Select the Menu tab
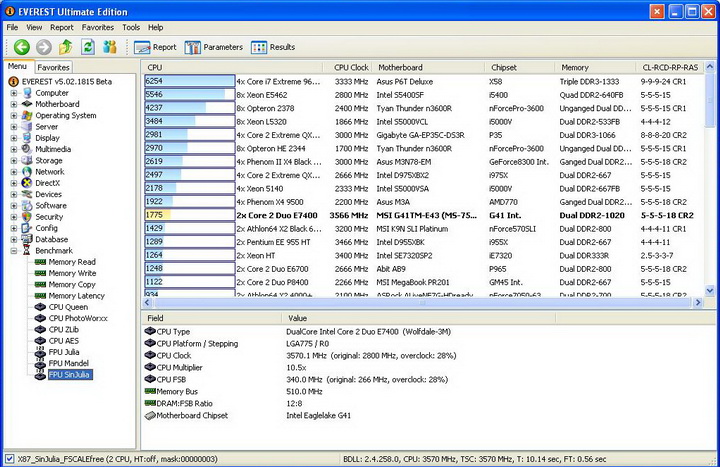This screenshot has height=467, width=720. pos(17,66)
